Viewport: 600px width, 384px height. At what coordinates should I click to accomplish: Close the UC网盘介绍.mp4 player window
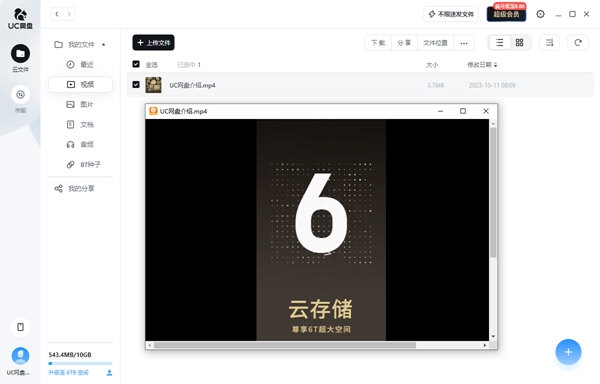pos(486,111)
